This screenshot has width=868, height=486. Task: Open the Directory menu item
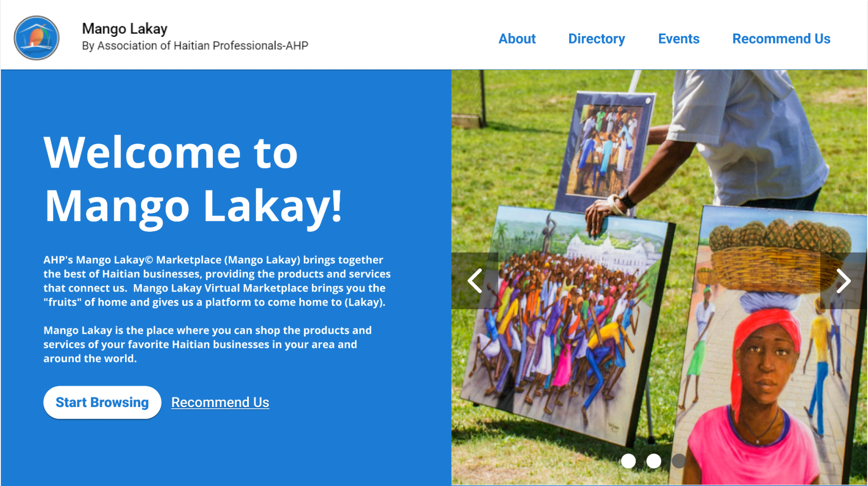click(597, 39)
